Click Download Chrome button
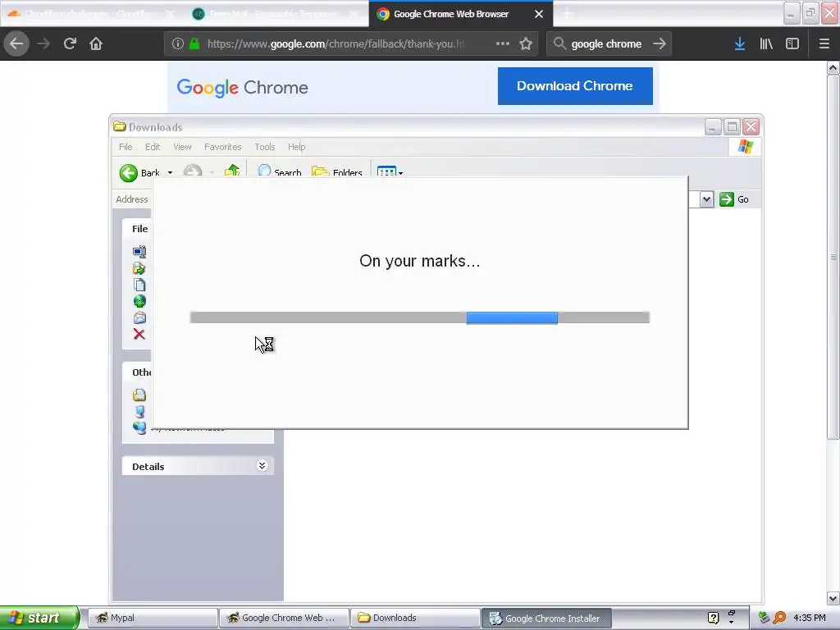 (x=575, y=85)
